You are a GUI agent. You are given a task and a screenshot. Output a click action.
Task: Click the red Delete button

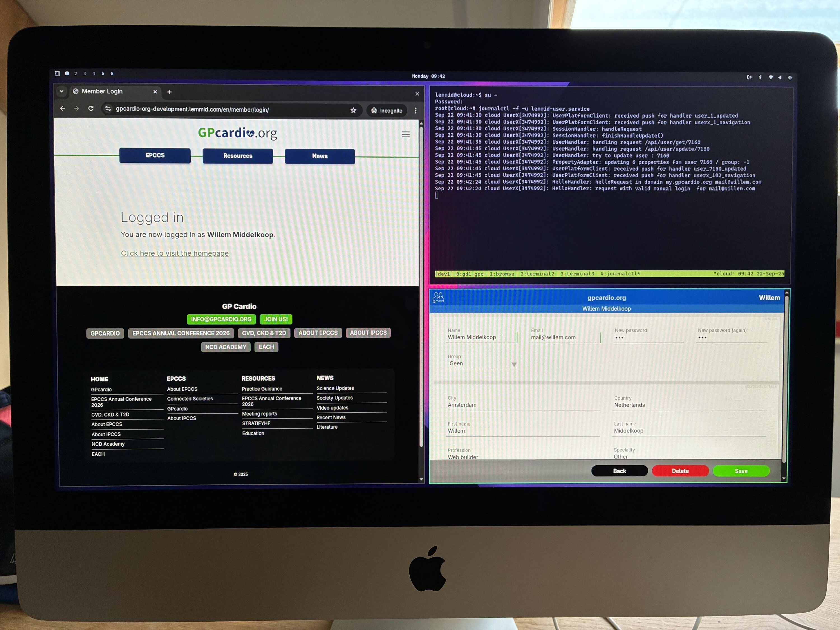coord(680,471)
